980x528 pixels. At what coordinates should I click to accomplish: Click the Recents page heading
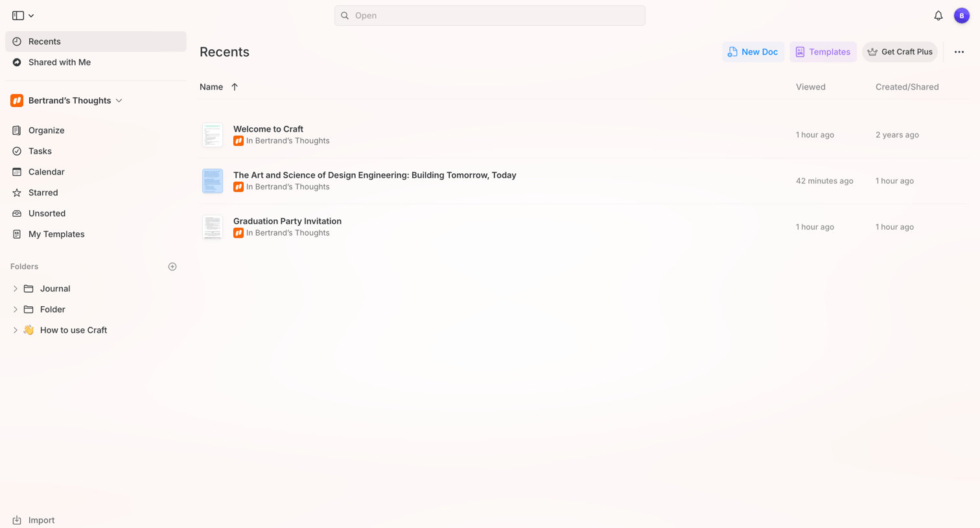(224, 52)
